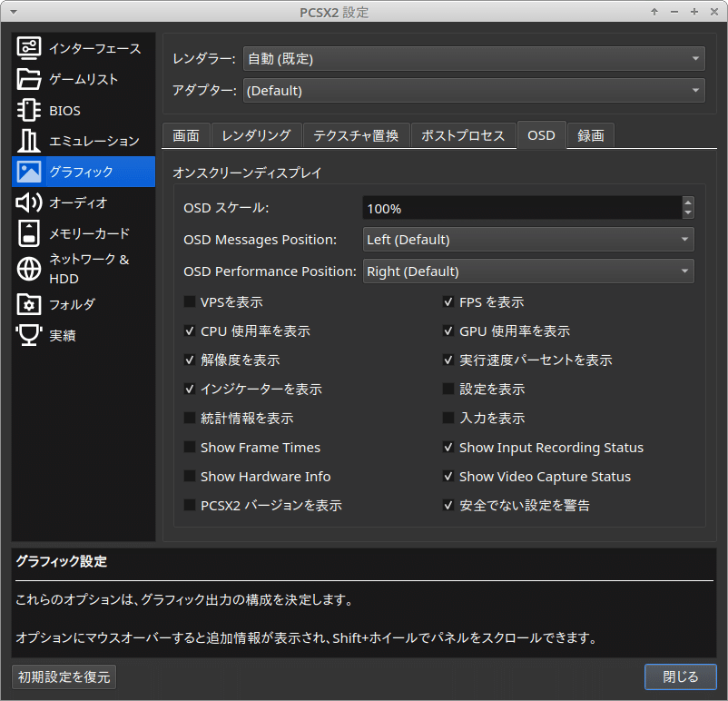This screenshot has width=728, height=701.
Task: Open the ポストプロセス tab
Action: (463, 135)
